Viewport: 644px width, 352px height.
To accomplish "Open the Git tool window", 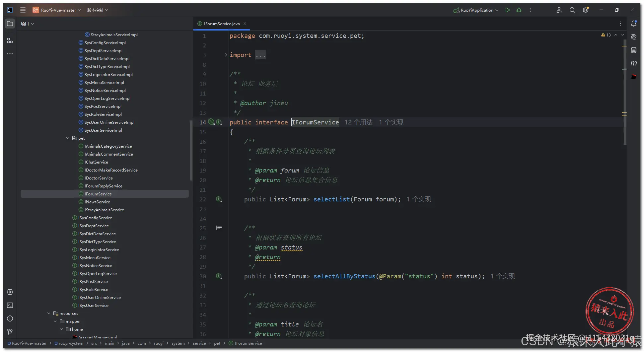I will (10, 332).
